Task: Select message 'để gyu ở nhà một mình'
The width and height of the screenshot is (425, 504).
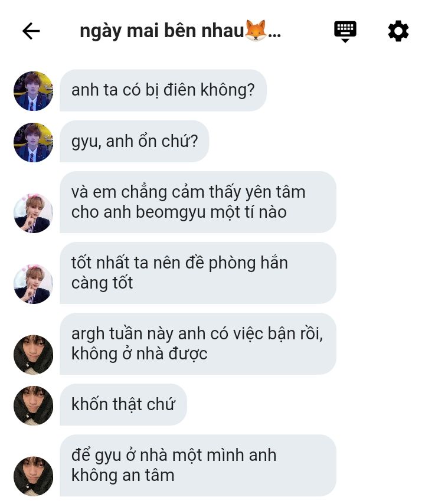Action: pyautogui.click(x=198, y=465)
